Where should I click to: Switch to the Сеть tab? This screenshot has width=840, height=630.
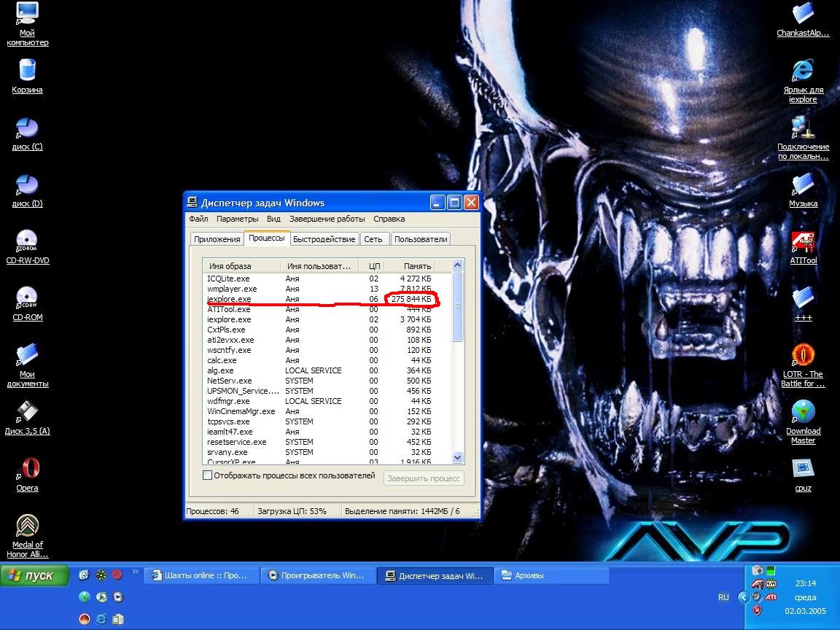pos(373,239)
